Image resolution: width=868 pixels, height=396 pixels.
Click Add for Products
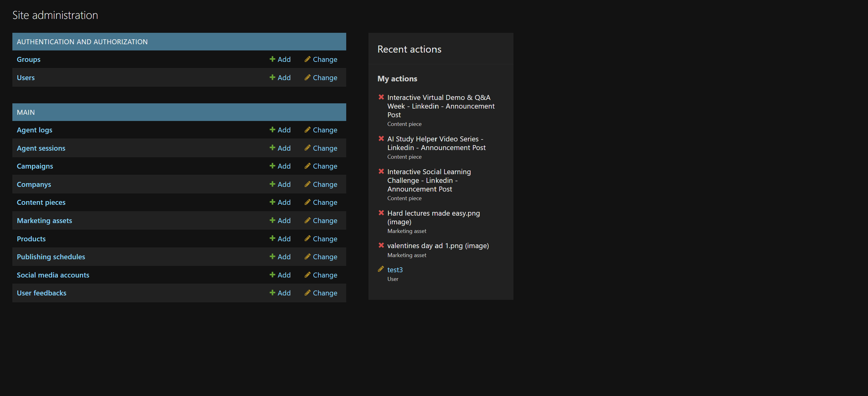point(284,239)
